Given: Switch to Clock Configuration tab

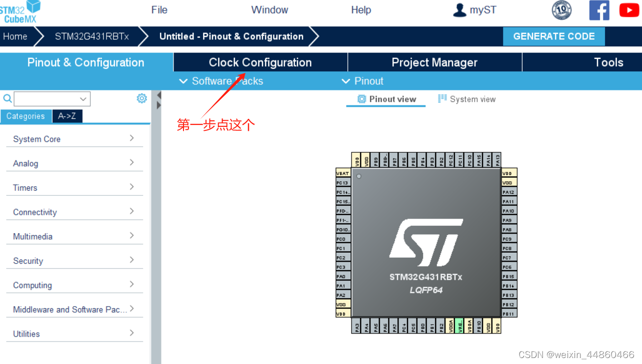Looking at the screenshot, I should [260, 62].
